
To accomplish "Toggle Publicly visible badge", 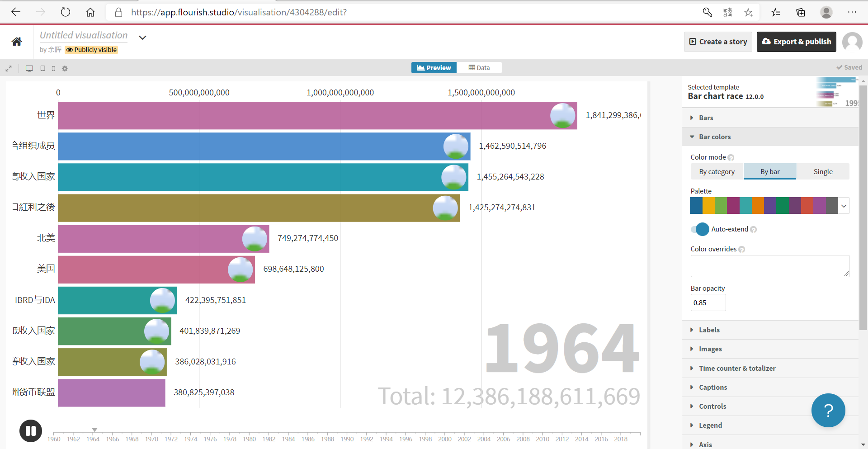I will [x=92, y=50].
